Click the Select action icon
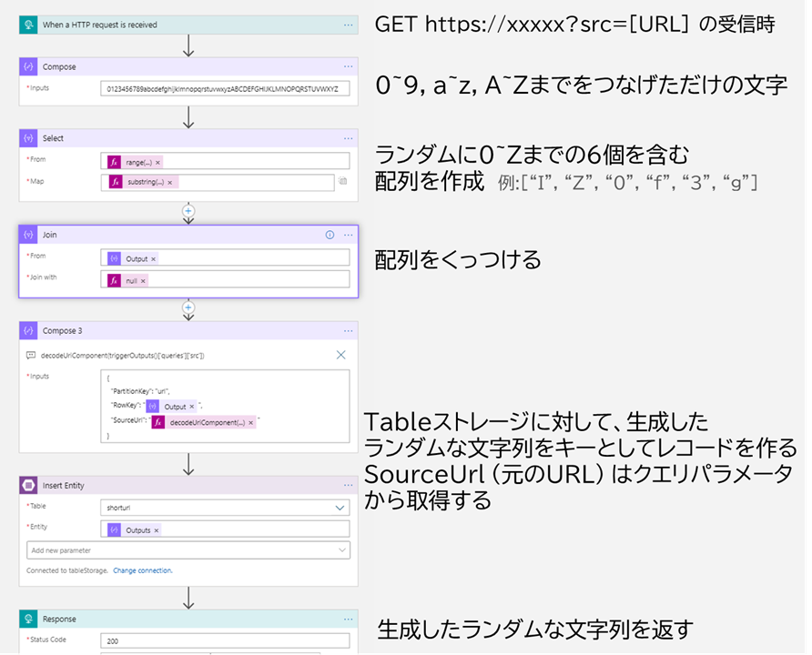The height and width of the screenshot is (655, 812). tap(28, 138)
